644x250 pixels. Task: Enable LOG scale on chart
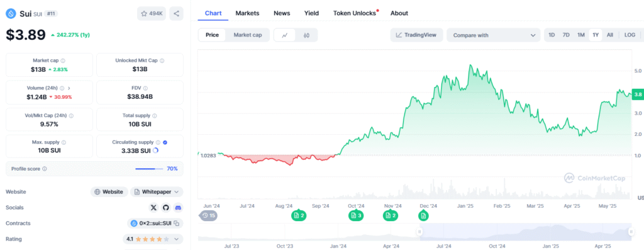coord(630,35)
